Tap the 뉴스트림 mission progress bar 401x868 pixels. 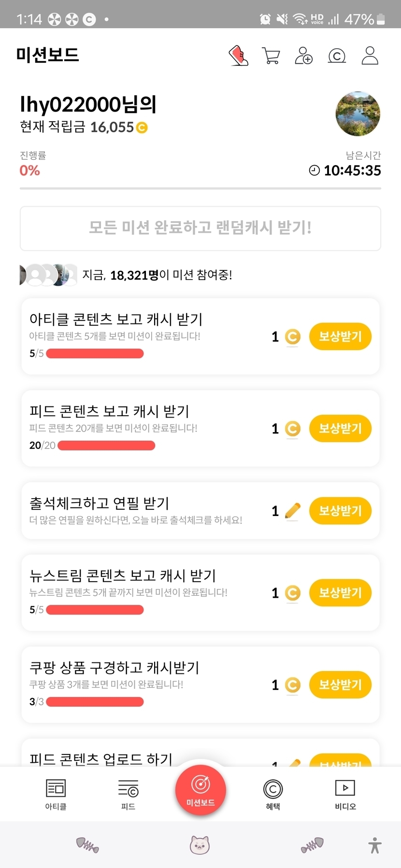(x=95, y=610)
